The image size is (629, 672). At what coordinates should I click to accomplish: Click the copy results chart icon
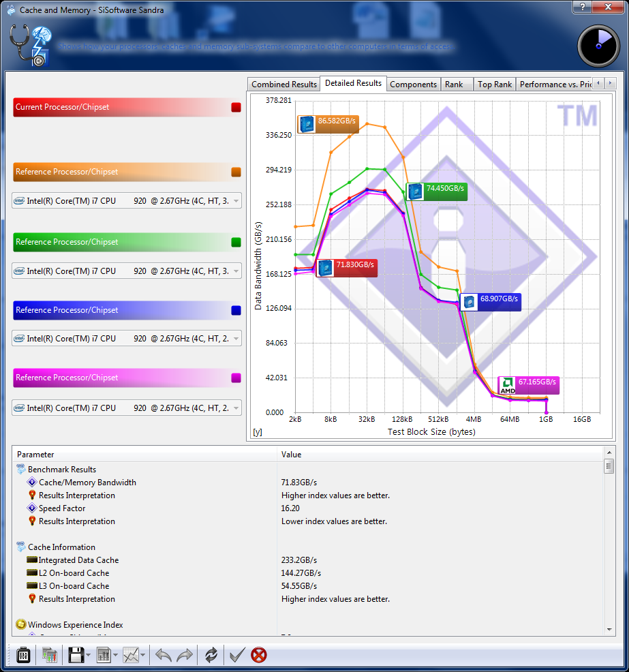[50, 655]
